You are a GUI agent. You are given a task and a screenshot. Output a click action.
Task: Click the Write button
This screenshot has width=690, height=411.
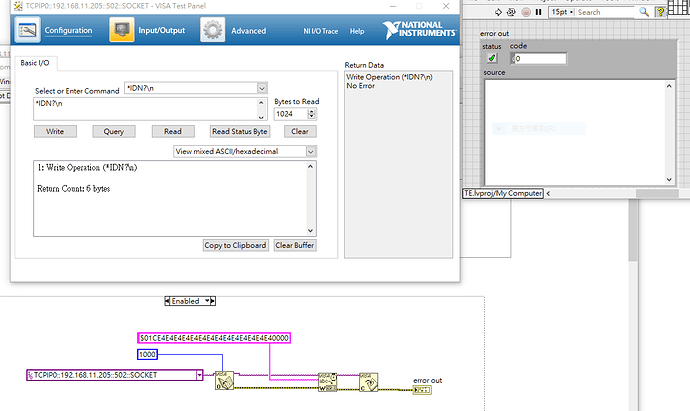click(x=55, y=131)
